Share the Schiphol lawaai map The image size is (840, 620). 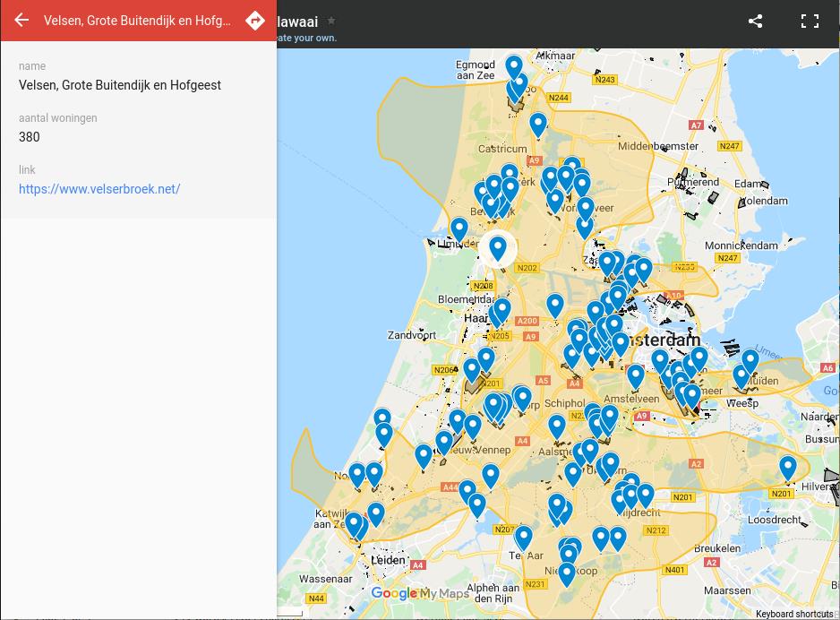pos(756,20)
